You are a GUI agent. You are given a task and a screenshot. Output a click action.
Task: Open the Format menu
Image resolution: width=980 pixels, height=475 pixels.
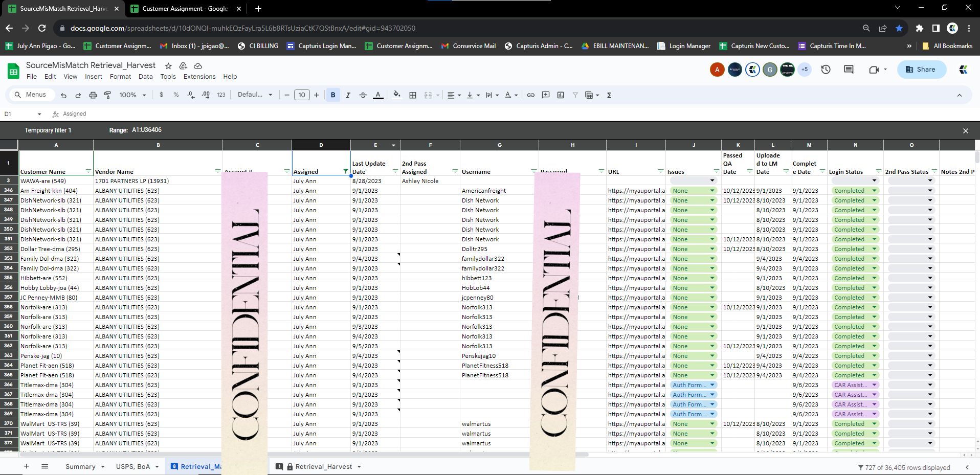(120, 77)
